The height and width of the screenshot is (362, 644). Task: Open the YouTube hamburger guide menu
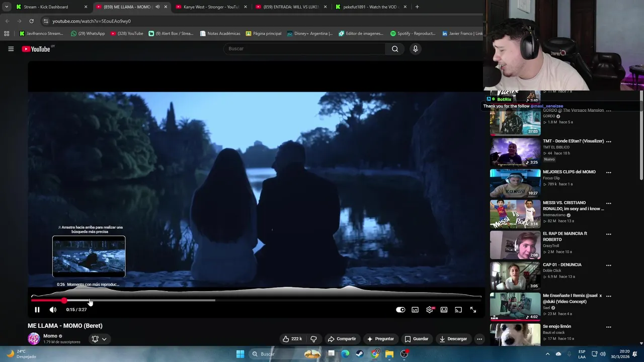click(x=11, y=49)
